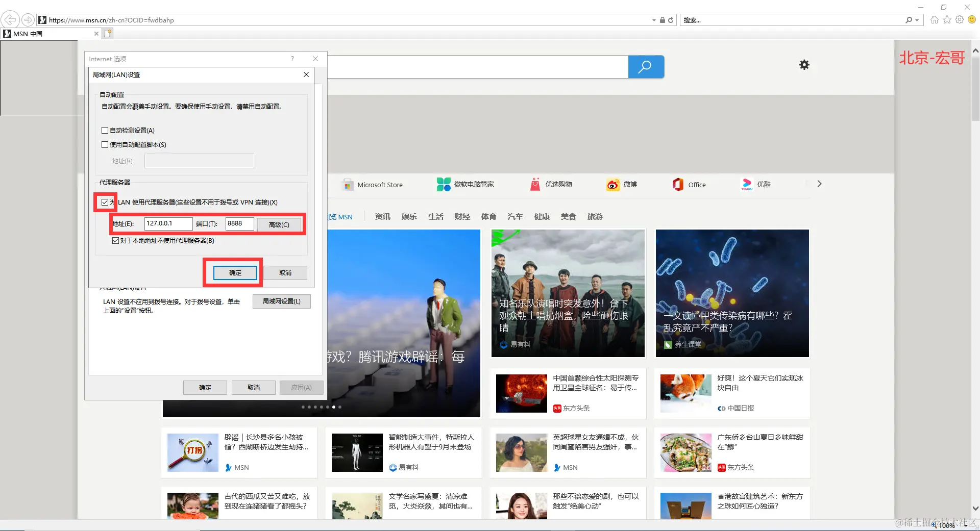980x531 pixels.
Task: Switch to the 汽车 category
Action: pyautogui.click(x=516, y=217)
